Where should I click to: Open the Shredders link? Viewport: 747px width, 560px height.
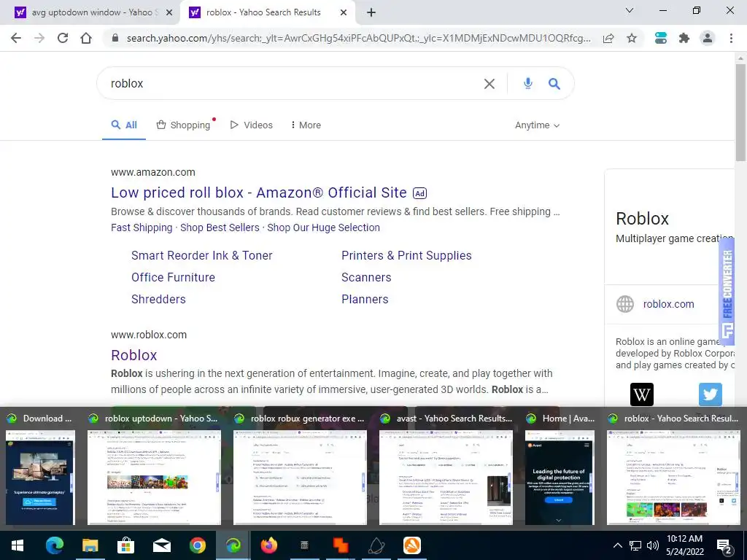point(158,300)
